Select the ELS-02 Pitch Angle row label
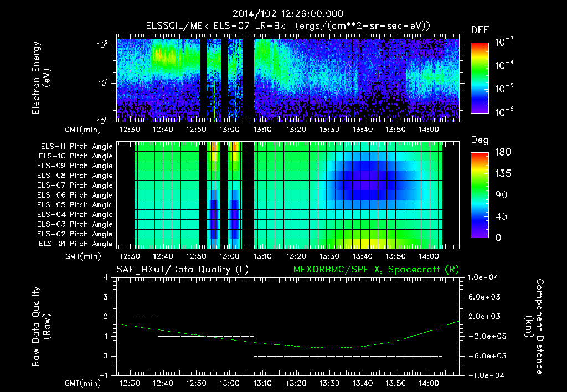 coord(75,234)
